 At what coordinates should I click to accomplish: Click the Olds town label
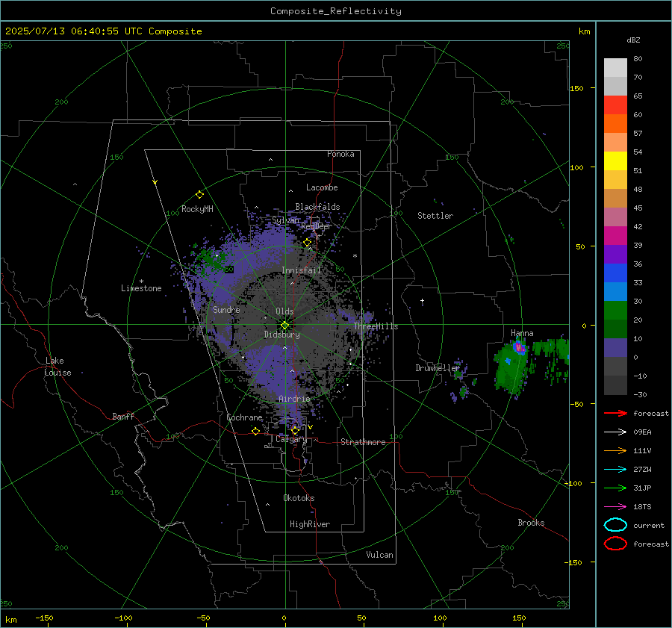284,311
